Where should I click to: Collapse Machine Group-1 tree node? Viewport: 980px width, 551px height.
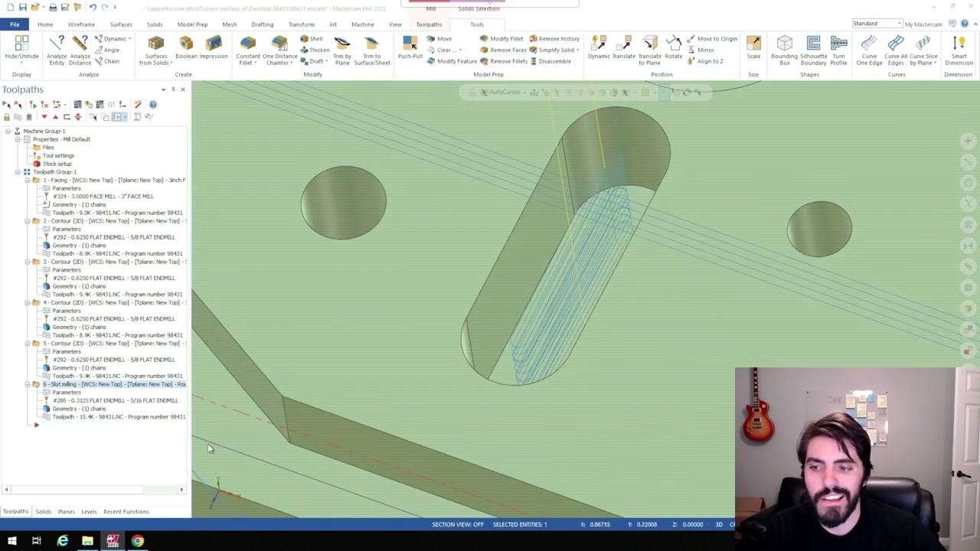8,131
